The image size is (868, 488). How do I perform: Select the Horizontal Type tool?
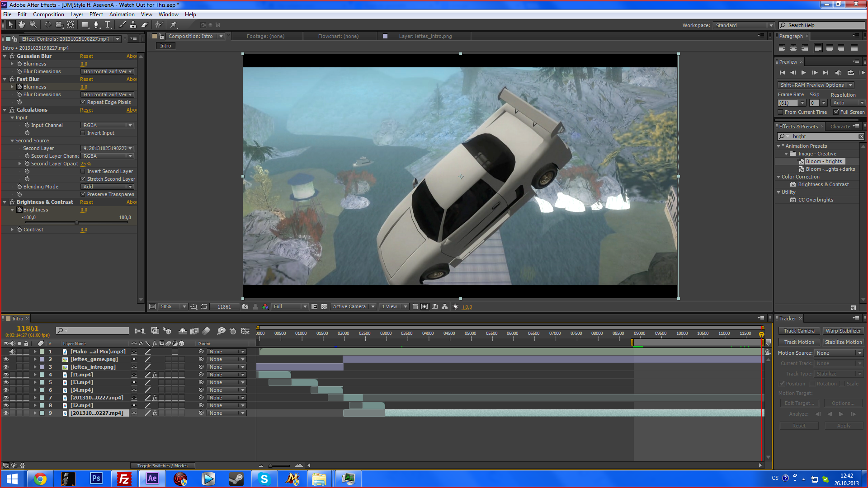[x=108, y=25]
